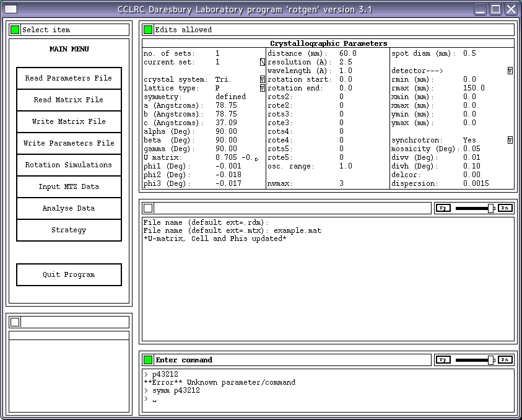
Task: Click the Strategy button
Action: coord(69,230)
